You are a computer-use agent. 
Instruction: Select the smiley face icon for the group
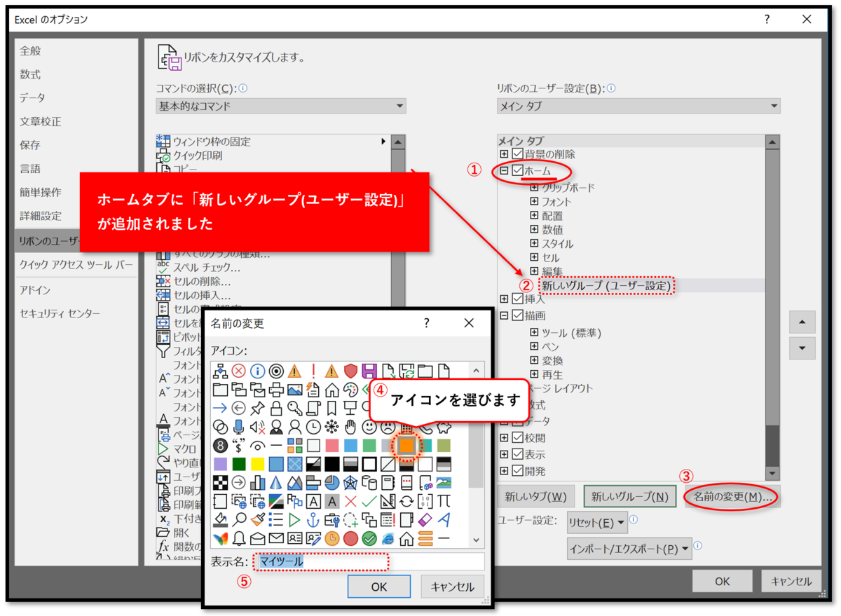(x=369, y=429)
